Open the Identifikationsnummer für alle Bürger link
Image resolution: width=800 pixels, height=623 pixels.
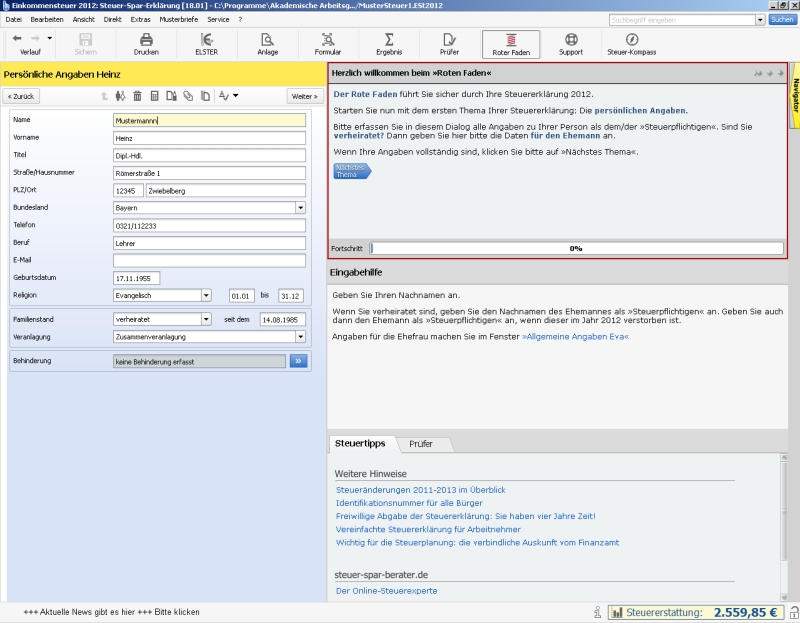click(409, 503)
